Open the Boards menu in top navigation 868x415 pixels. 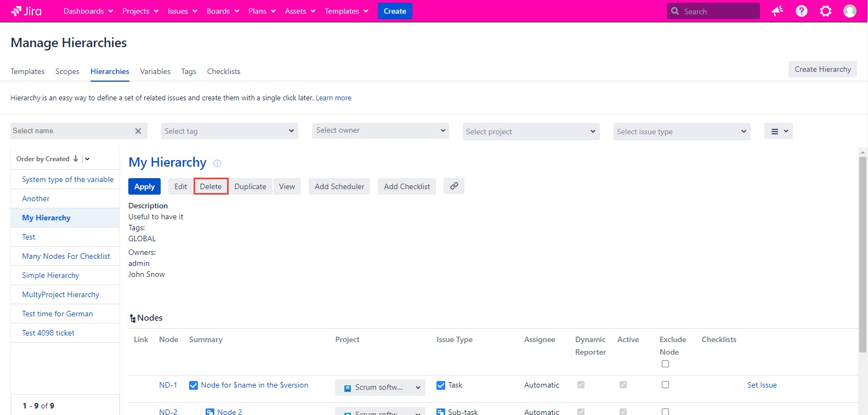223,11
